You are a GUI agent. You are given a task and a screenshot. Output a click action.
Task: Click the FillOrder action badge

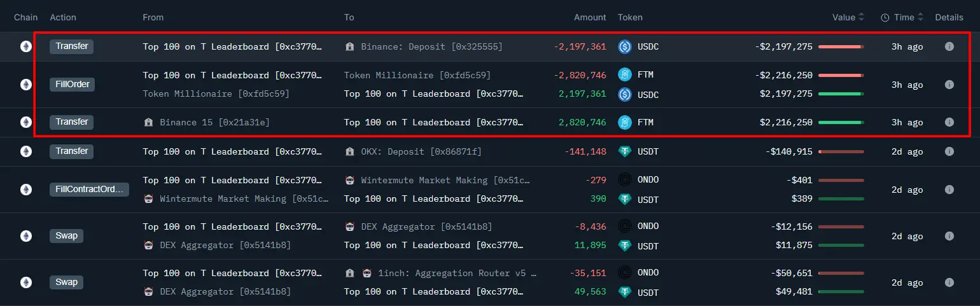click(72, 85)
